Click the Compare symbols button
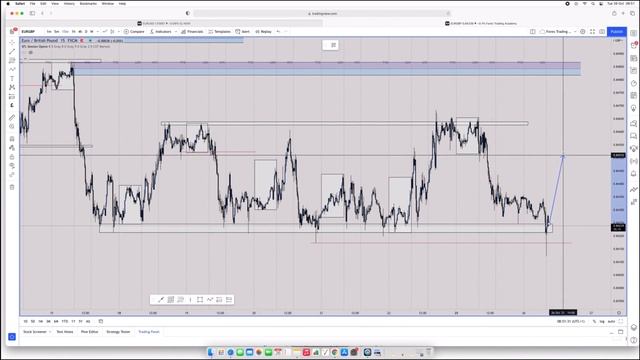The image size is (640, 360). [134, 31]
